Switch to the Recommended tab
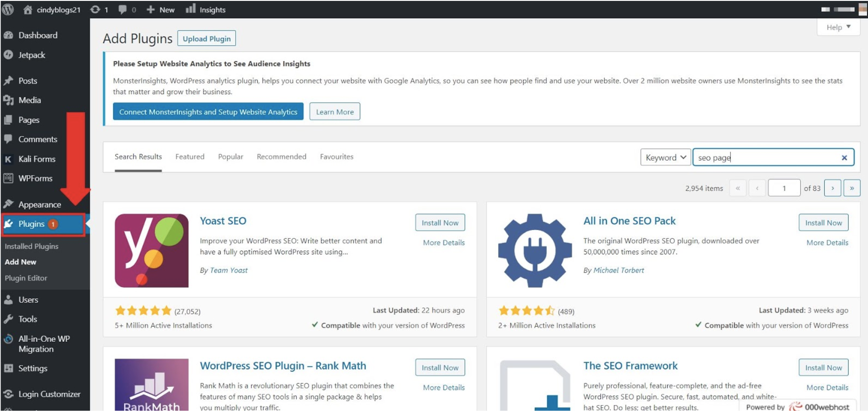This screenshot has width=868, height=414. (x=282, y=157)
